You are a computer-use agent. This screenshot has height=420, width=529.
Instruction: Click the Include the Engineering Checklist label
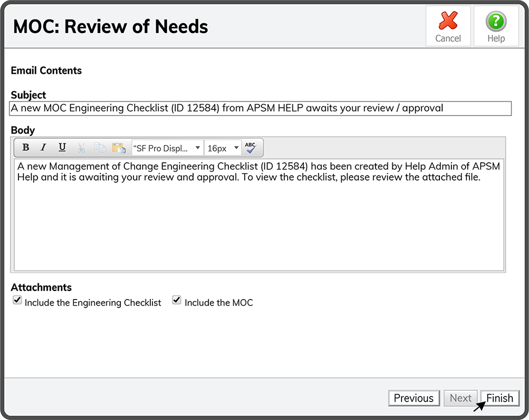pos(93,303)
